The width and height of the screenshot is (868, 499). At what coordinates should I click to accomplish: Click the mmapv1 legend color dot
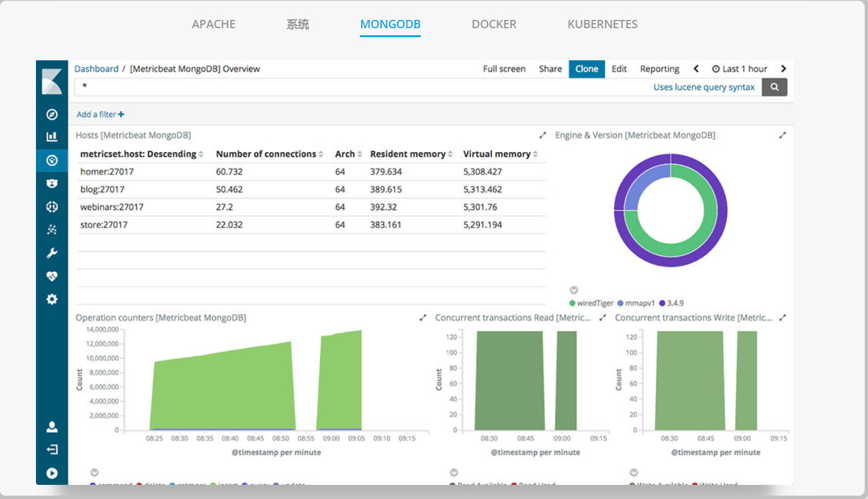tap(620, 303)
